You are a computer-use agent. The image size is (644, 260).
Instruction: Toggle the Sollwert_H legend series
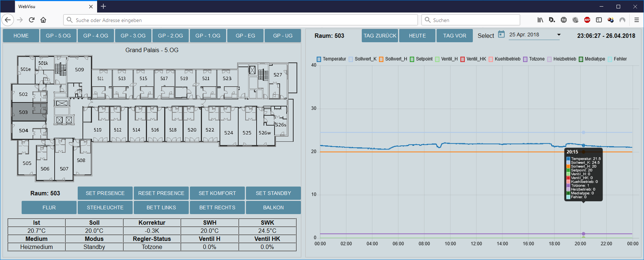(x=393, y=59)
